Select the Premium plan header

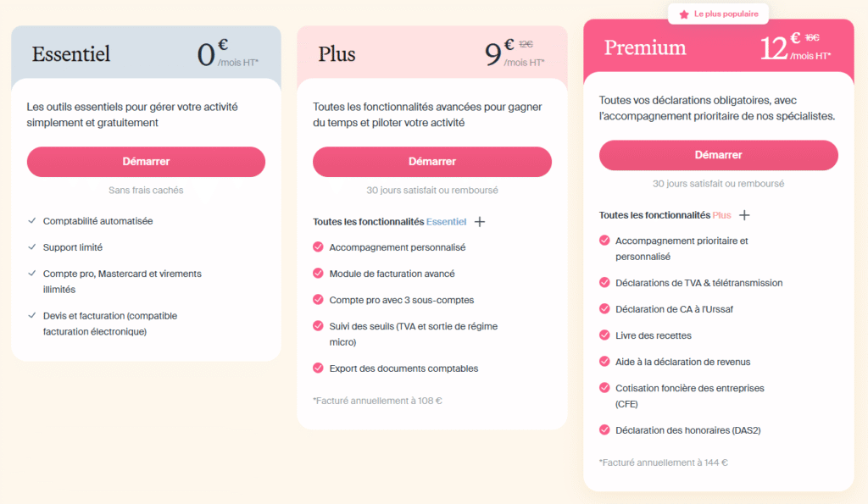[x=645, y=47]
